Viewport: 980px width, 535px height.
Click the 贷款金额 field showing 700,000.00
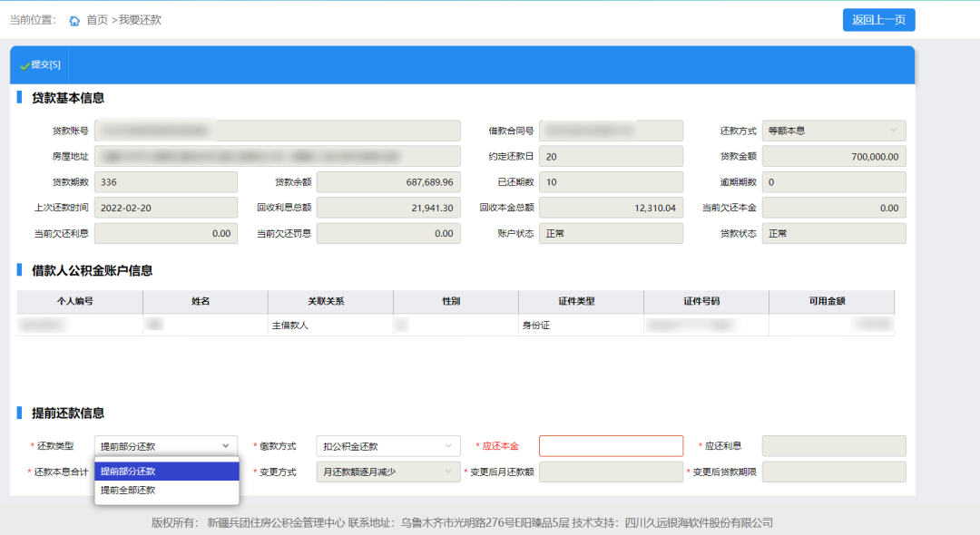pyautogui.click(x=833, y=157)
